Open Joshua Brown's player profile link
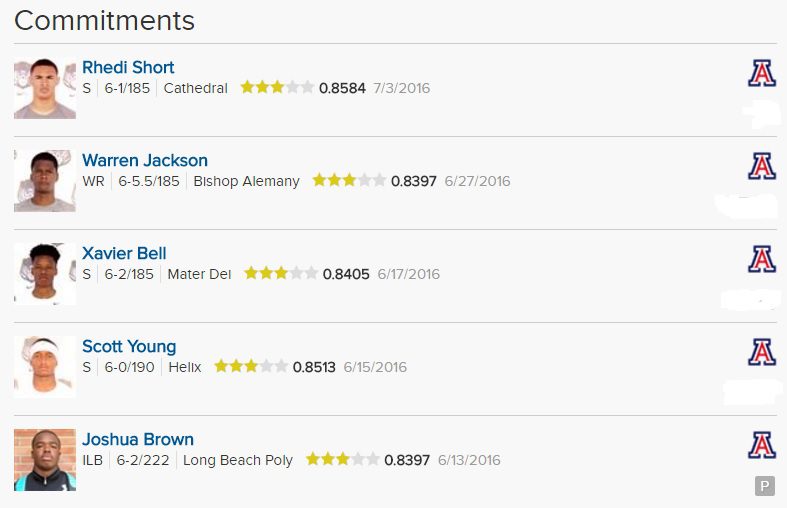The width and height of the screenshot is (787, 508). pyautogui.click(x=138, y=439)
